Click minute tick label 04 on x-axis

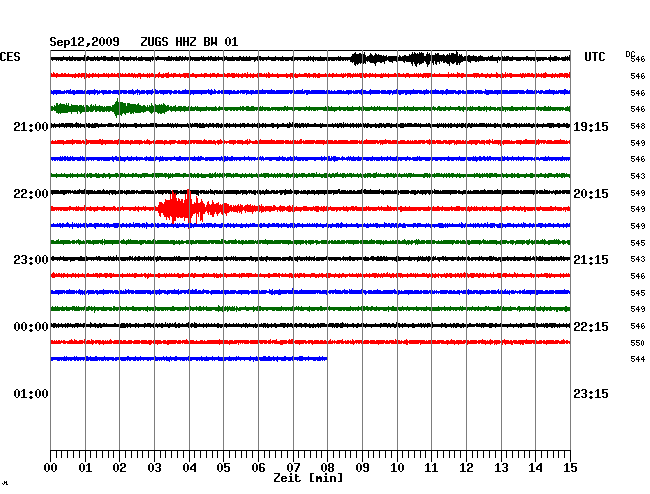(189, 467)
